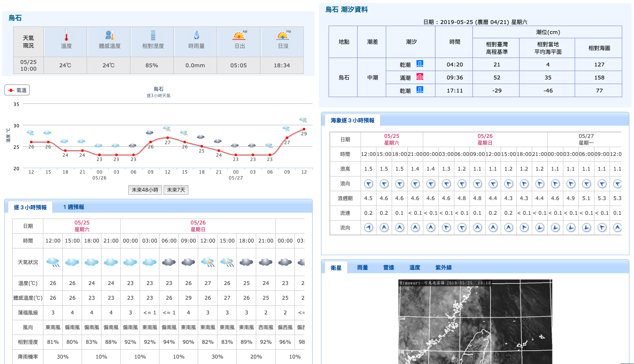Click the thunderstorm icon for 05/26 15:00
The image size is (634, 364).
pyautogui.click(x=227, y=262)
